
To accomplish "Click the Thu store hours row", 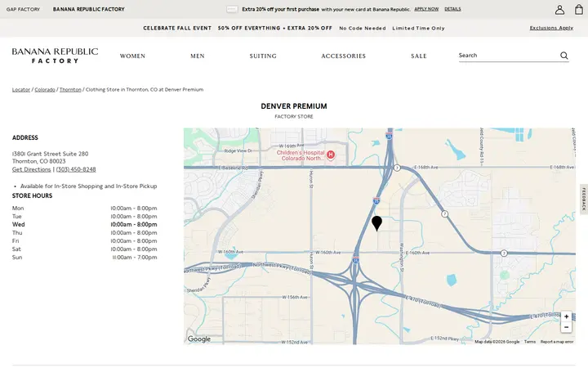I will pos(84,233).
